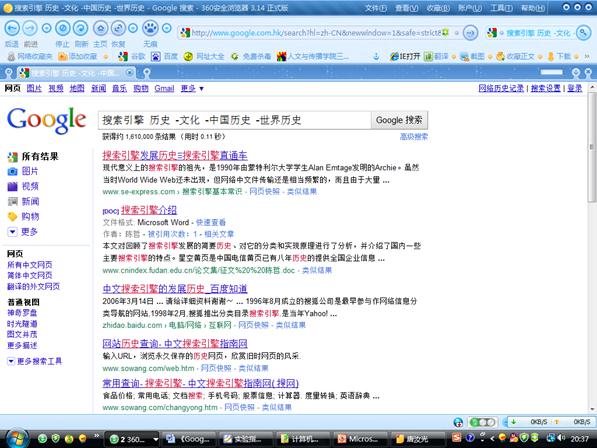Open the 文件(F) menu
597x448 pixels.
(x=376, y=8)
